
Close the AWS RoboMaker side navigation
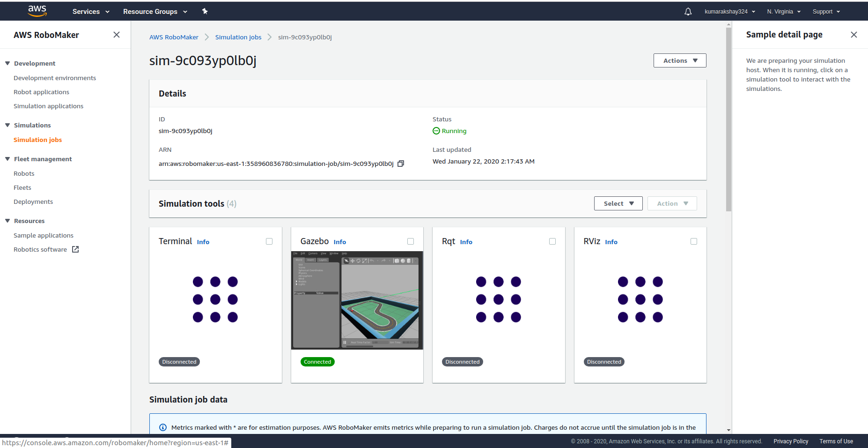coord(117,35)
